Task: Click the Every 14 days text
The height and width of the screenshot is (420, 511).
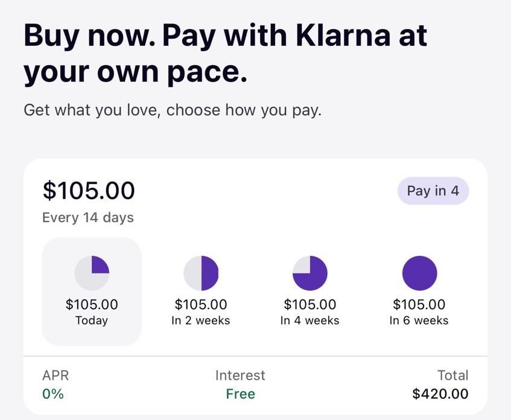Action: pos(88,217)
